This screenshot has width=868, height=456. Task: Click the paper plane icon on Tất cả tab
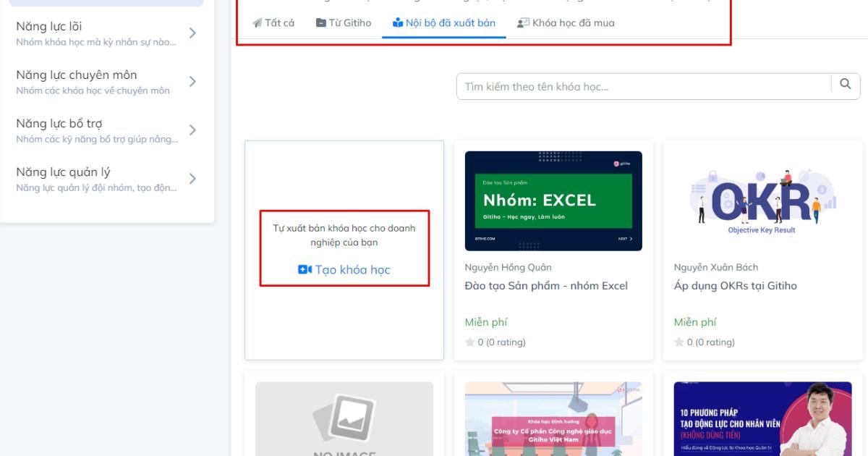[x=257, y=22]
